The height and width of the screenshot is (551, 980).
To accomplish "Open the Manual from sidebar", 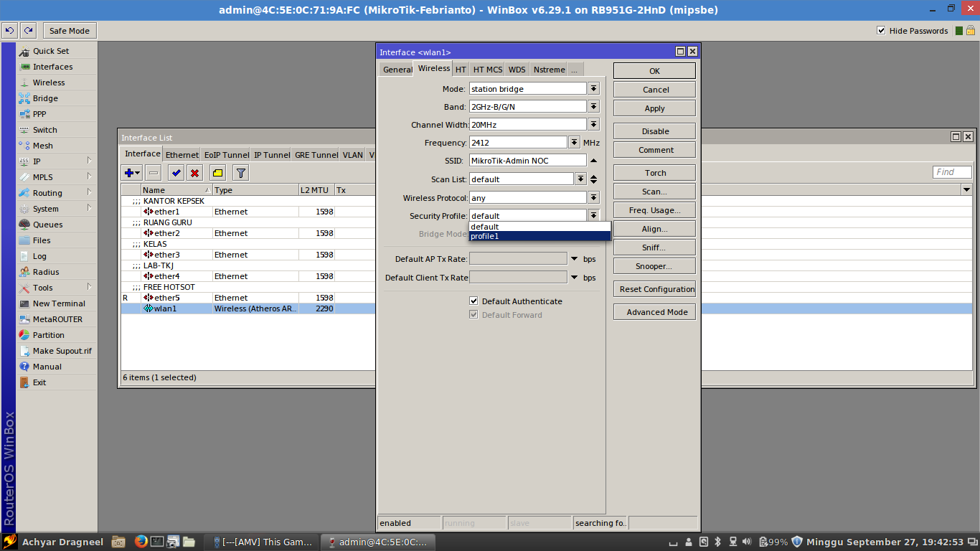I will pos(47,367).
